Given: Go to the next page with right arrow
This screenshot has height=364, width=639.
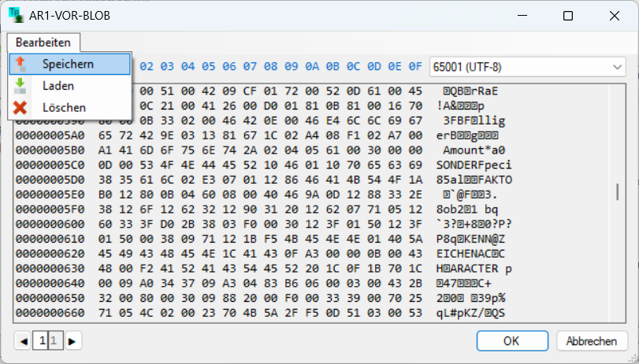Looking at the screenshot, I should pos(72,341).
